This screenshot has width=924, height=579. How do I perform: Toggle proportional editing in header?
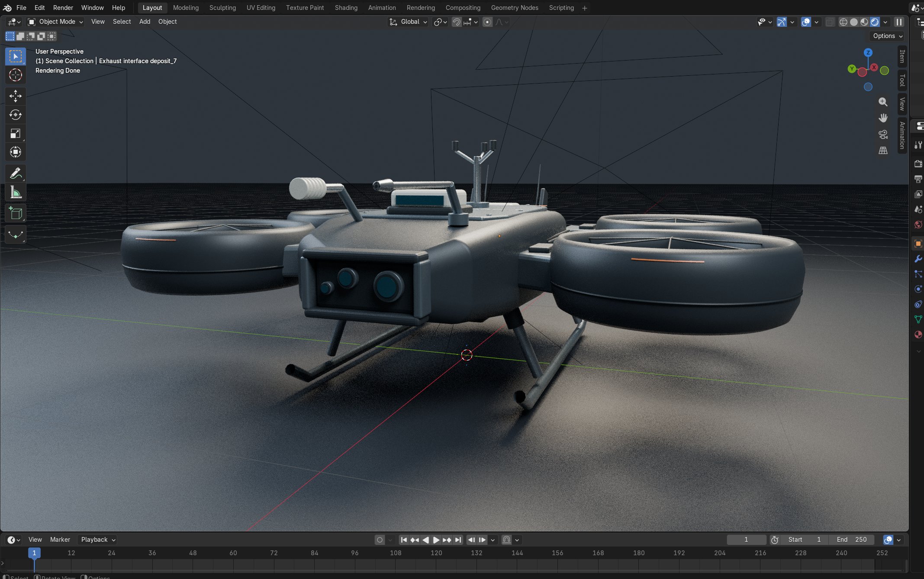(x=487, y=22)
